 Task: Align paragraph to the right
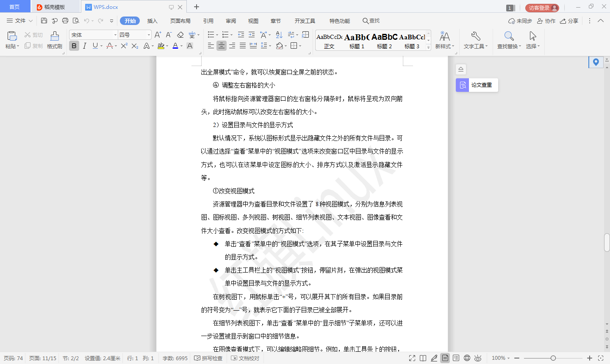coord(232,46)
